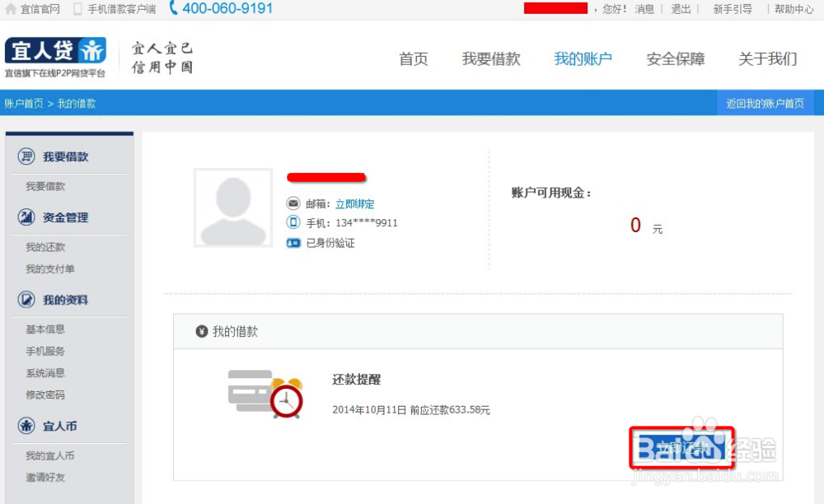Click the home icon beside 宜信官网

(x=11, y=9)
